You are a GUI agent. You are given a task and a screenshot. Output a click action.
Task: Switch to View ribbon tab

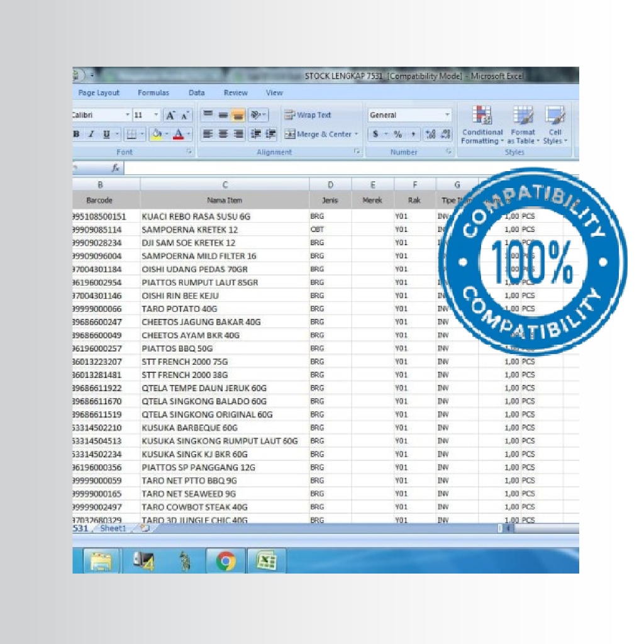coord(274,93)
